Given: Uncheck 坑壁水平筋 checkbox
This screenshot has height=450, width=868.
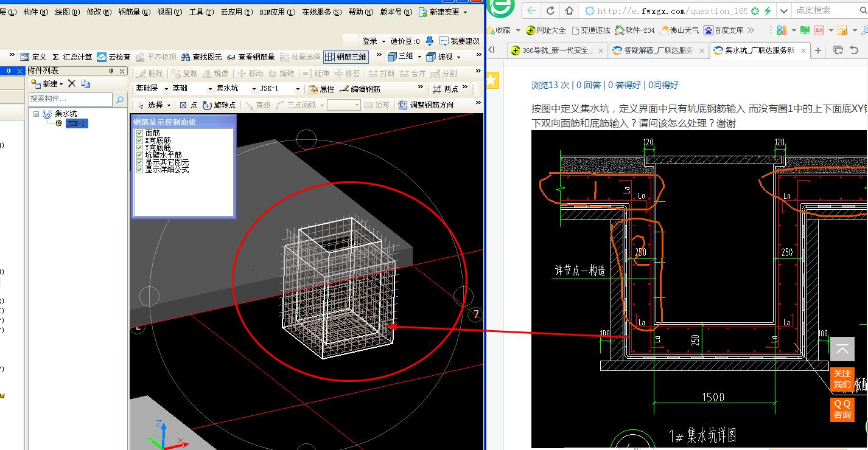Looking at the screenshot, I should point(140,154).
